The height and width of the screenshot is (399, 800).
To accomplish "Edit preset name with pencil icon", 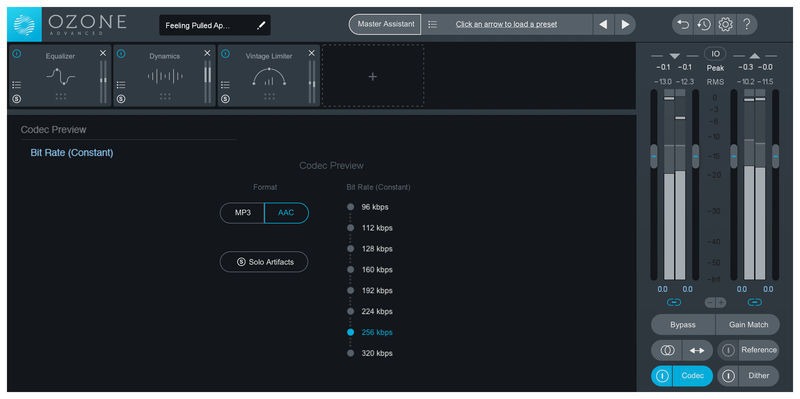I will [261, 25].
